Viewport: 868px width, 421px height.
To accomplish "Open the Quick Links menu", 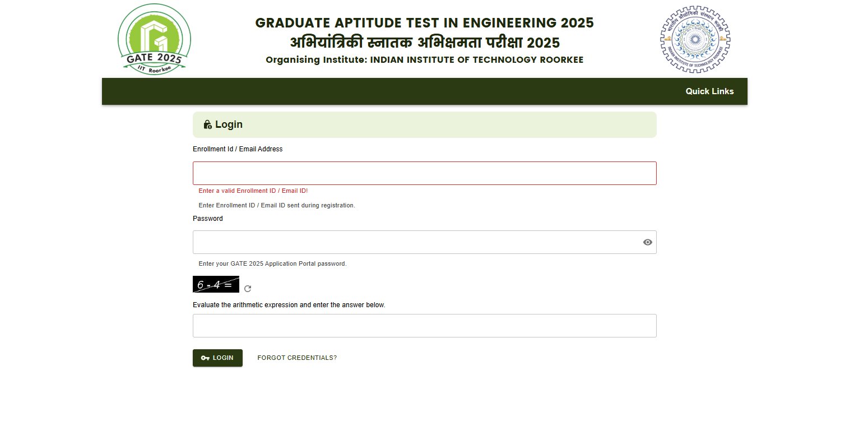I will (x=709, y=91).
